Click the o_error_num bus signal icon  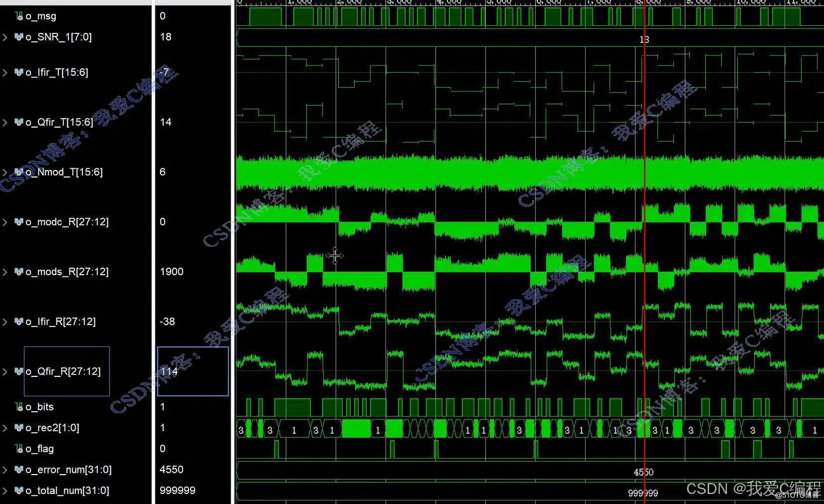coord(19,470)
